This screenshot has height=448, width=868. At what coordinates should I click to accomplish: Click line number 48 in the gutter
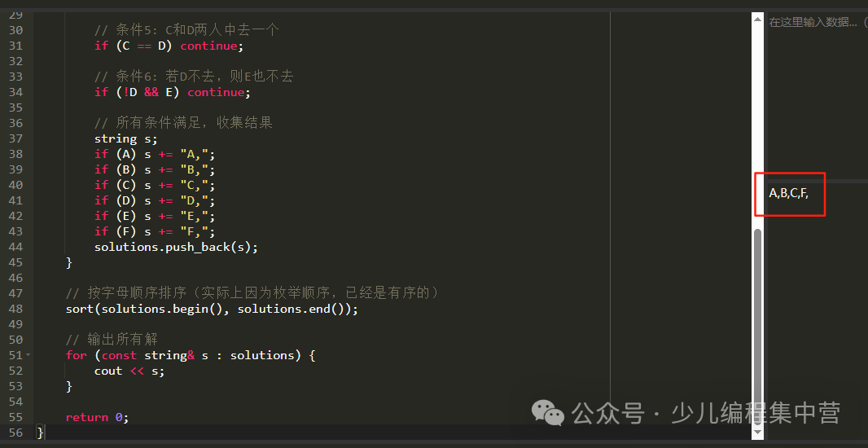point(16,309)
